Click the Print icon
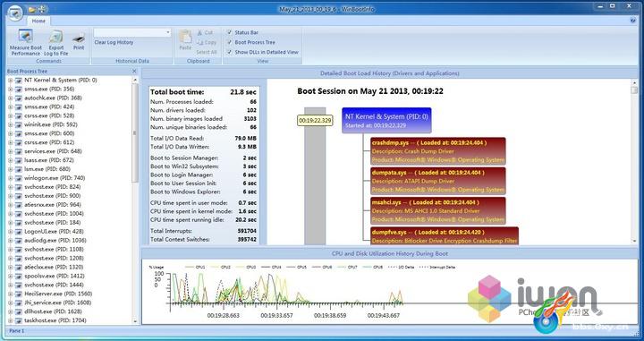This screenshot has width=644, height=341. tap(79, 38)
